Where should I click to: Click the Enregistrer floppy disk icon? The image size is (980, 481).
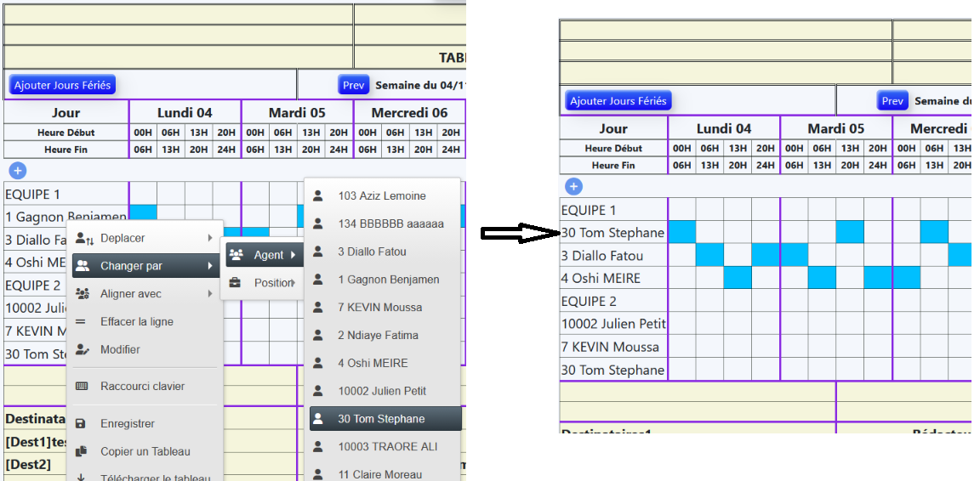(x=80, y=423)
